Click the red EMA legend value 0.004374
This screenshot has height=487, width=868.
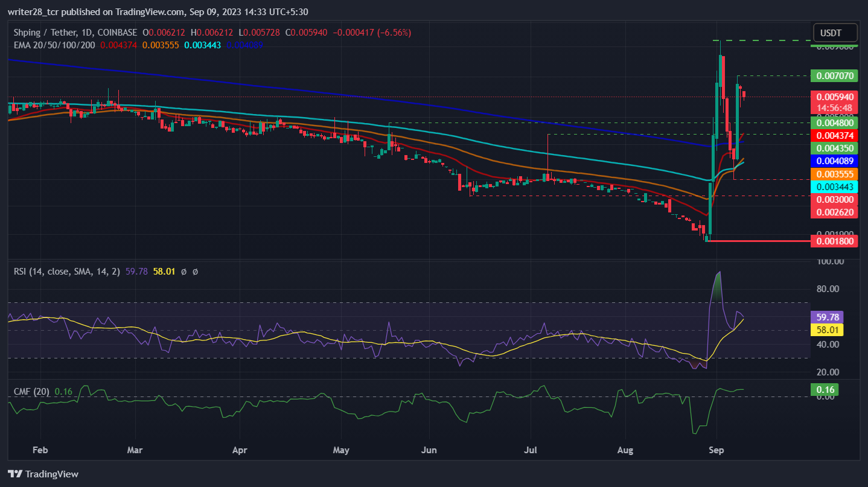pos(118,45)
